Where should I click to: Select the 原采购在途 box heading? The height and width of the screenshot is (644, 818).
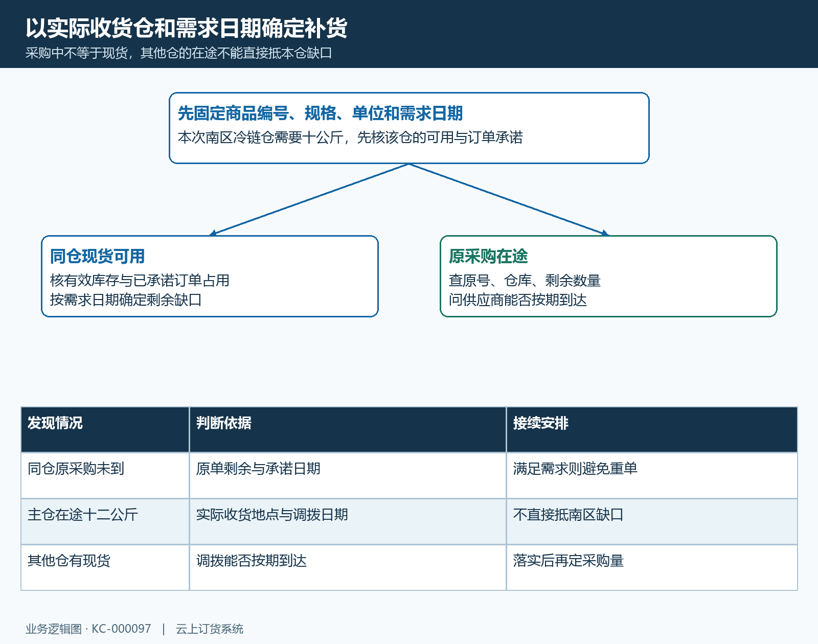click(x=488, y=257)
